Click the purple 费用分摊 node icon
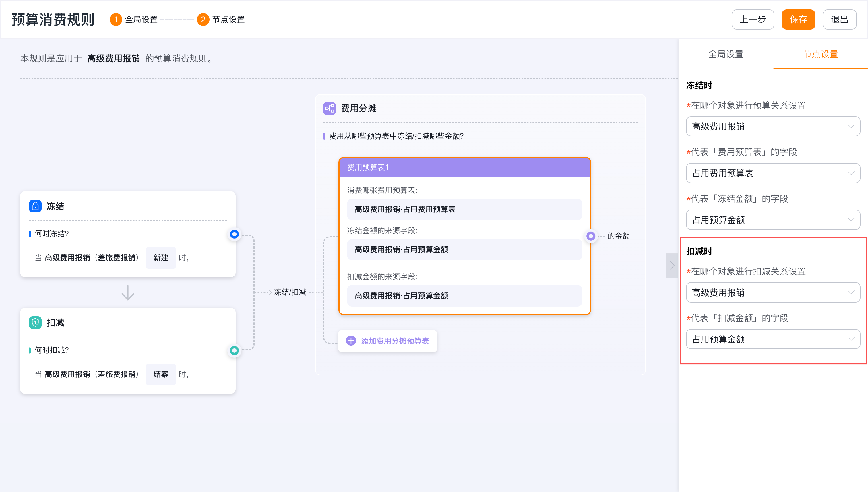The width and height of the screenshot is (868, 492). (330, 109)
